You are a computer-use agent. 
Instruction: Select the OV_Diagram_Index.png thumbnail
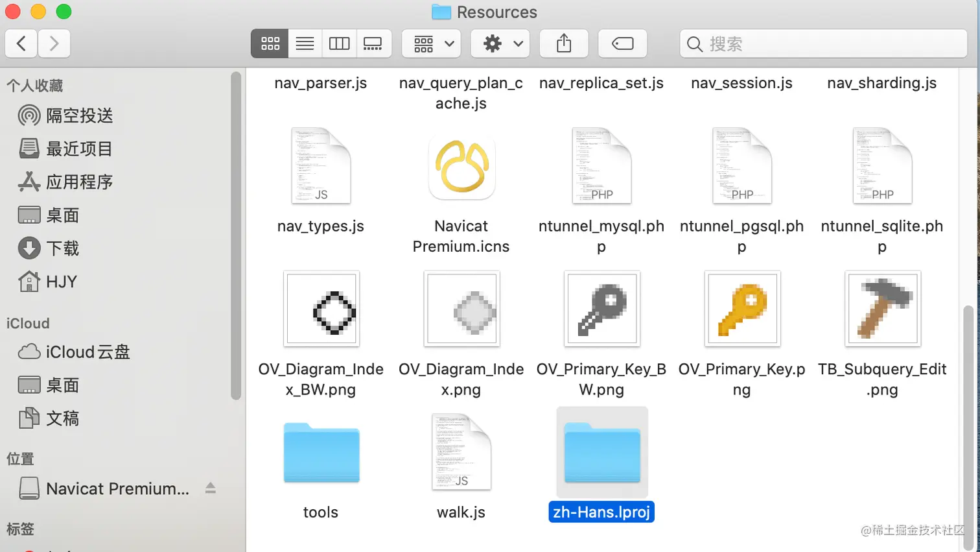coord(461,309)
